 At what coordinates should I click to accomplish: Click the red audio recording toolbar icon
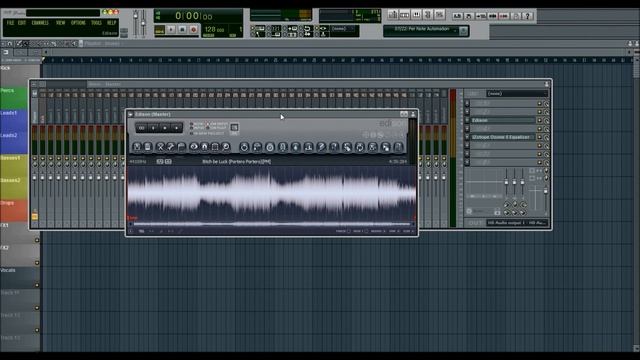(x=504, y=16)
